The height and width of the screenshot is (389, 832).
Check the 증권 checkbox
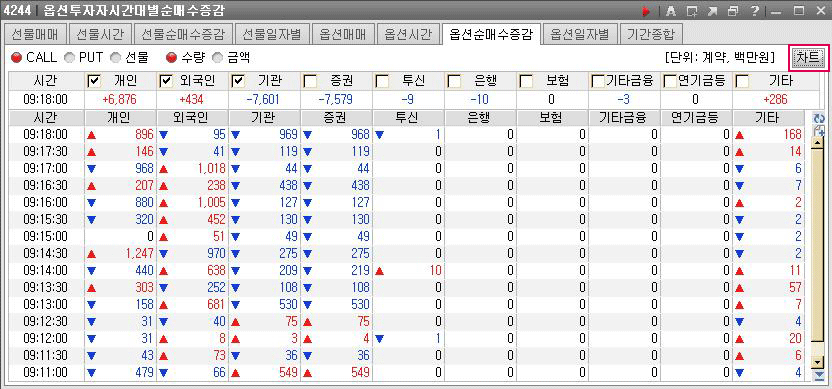click(x=310, y=81)
